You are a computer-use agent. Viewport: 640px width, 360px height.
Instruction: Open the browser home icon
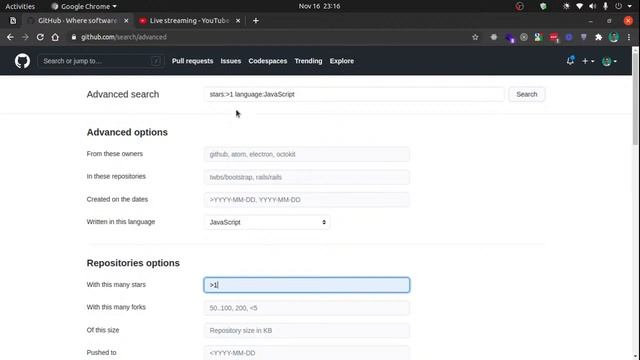55,37
